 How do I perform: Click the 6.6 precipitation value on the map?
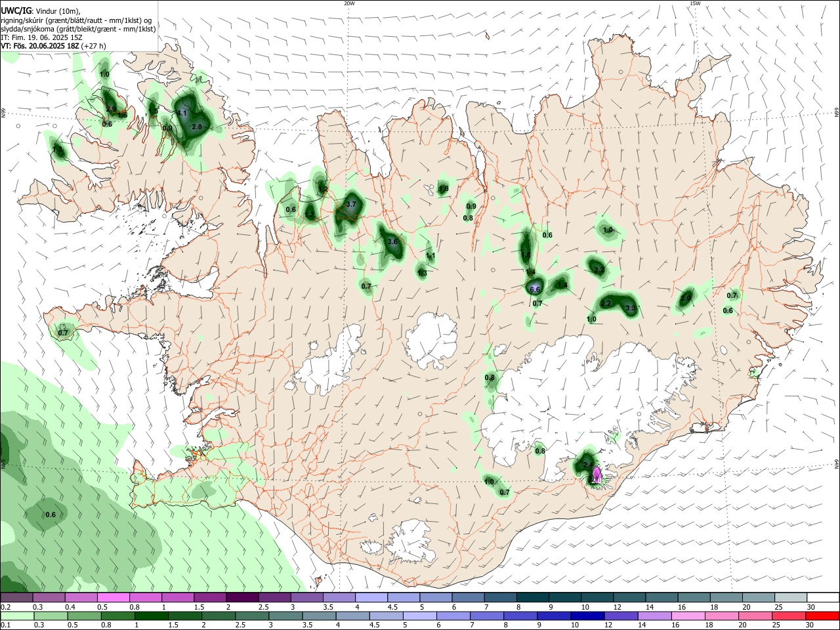pos(535,289)
